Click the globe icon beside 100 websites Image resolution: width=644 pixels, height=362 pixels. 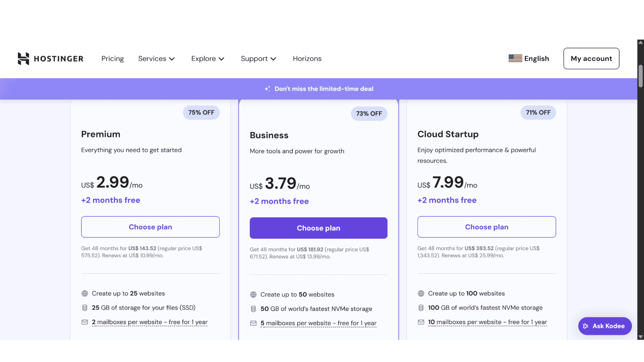coord(421,293)
